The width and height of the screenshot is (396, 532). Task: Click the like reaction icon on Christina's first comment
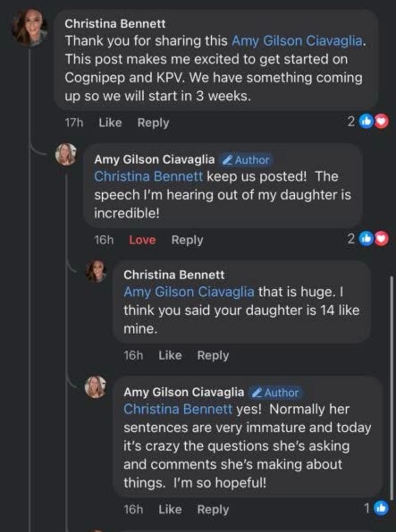click(366, 122)
